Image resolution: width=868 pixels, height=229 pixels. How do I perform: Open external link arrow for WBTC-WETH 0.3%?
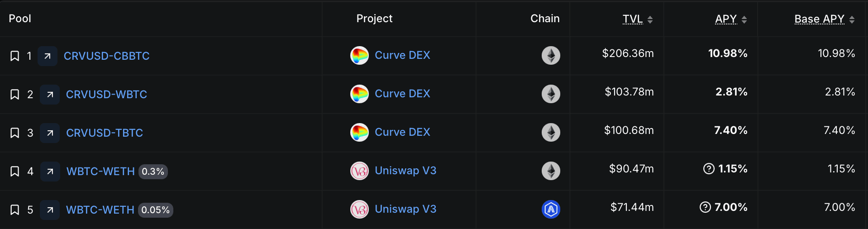pos(50,172)
